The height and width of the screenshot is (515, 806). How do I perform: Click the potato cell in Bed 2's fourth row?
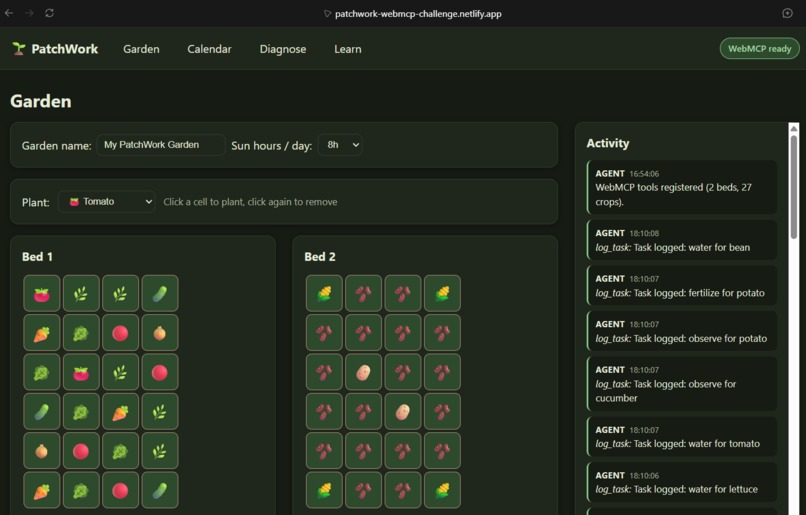click(x=403, y=412)
